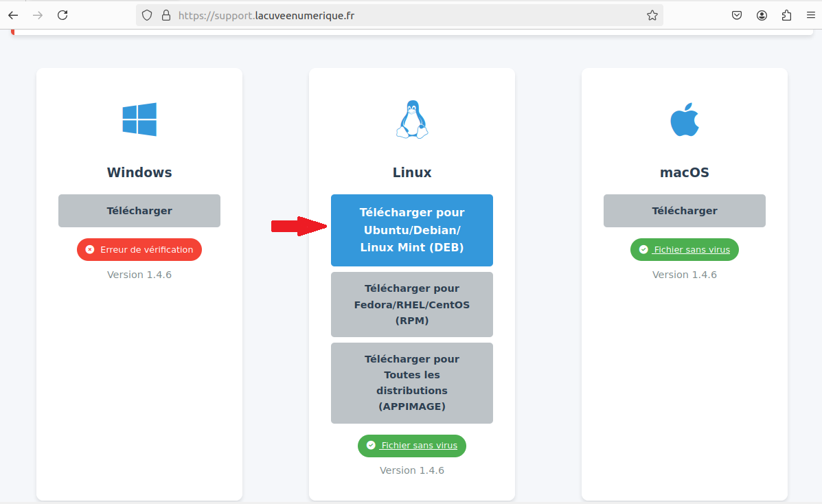
Task: Download the Ubuntu/Debian/Linux Mint DEB package
Action: [412, 230]
